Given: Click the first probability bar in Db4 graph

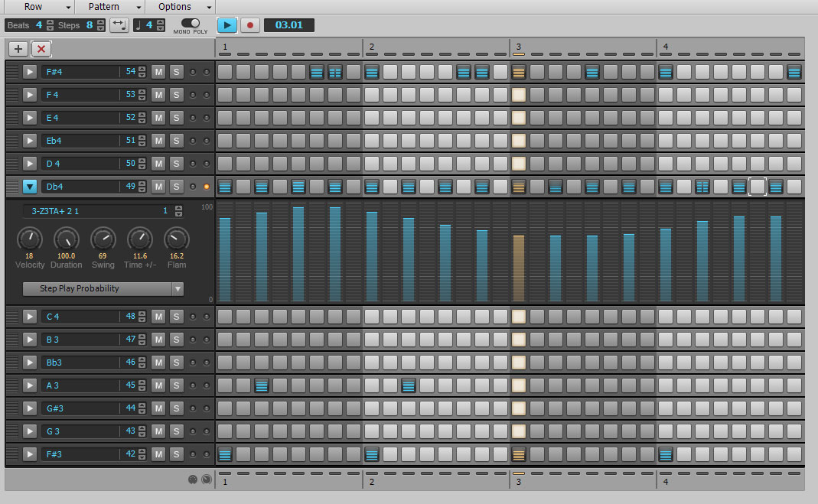Looking at the screenshot, I should click(x=225, y=259).
